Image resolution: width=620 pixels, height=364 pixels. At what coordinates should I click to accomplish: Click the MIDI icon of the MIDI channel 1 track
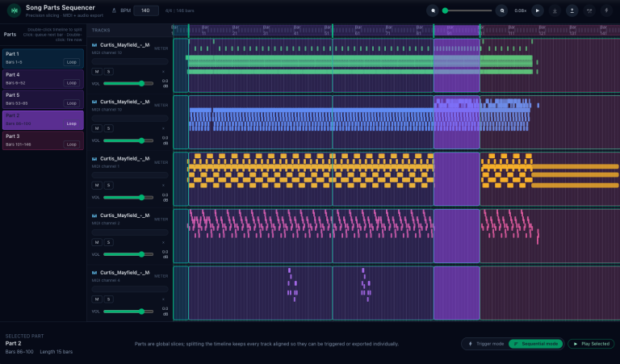[x=94, y=159]
